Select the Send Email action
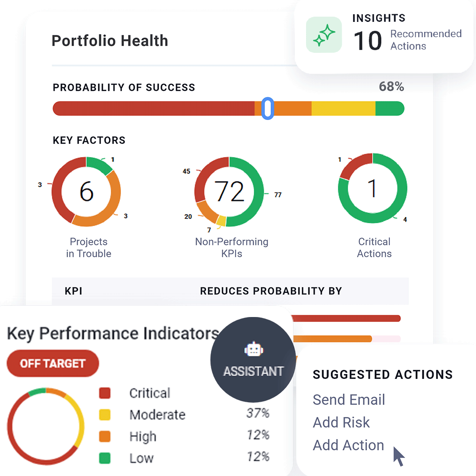 [349, 400]
